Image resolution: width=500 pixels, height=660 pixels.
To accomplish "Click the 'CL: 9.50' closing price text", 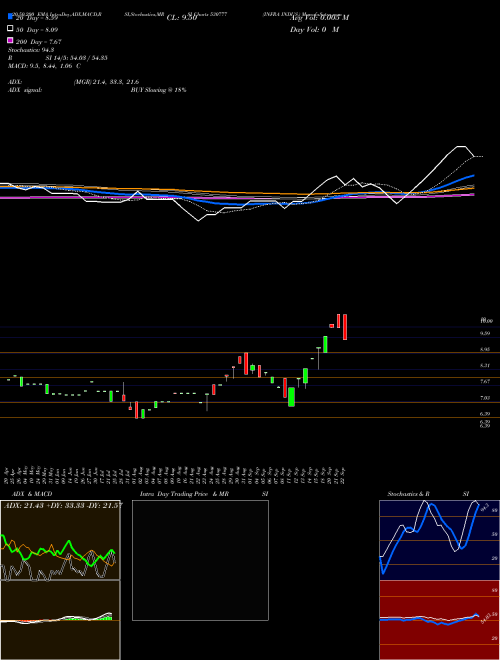I will click(182, 18).
